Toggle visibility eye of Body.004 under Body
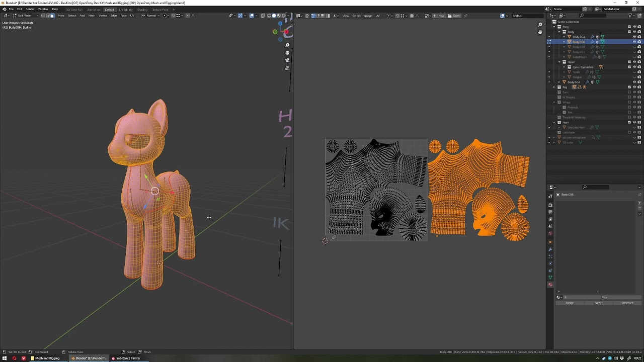The height and width of the screenshot is (362, 644). click(x=634, y=37)
